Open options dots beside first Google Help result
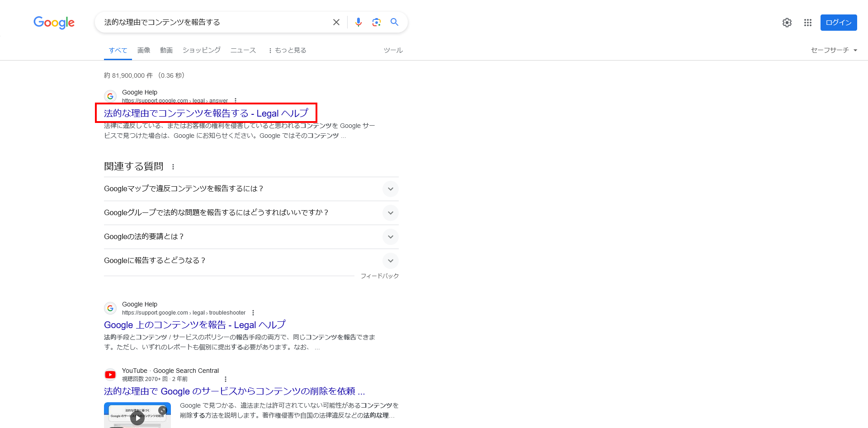The image size is (868, 428). pyautogui.click(x=236, y=101)
